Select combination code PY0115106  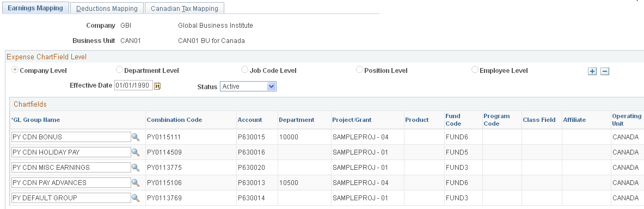pyautogui.click(x=164, y=183)
